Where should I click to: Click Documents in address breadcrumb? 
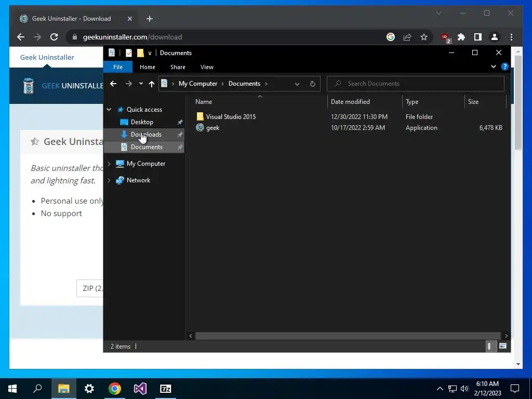click(x=244, y=84)
